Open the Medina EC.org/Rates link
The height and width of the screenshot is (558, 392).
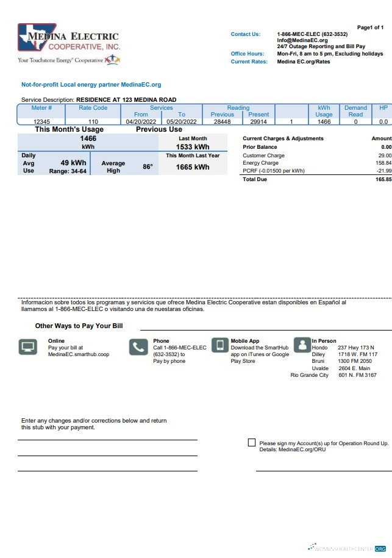pyautogui.click(x=304, y=62)
